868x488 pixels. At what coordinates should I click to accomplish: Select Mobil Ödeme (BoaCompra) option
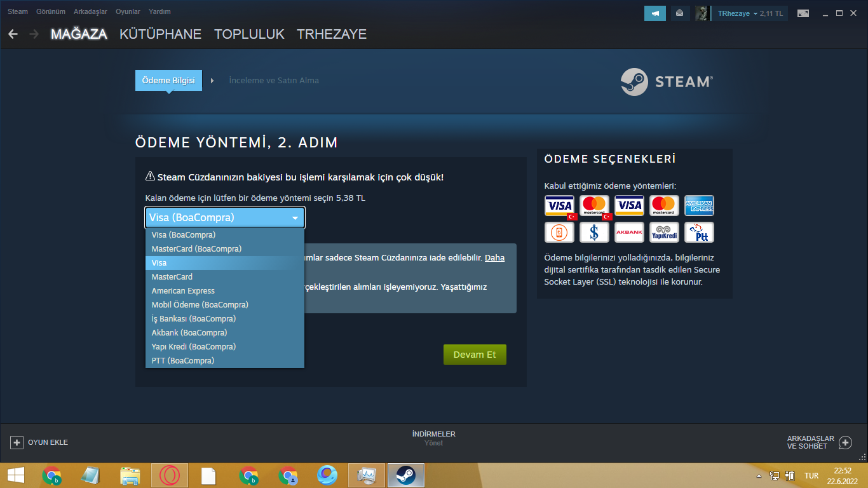[x=225, y=305]
